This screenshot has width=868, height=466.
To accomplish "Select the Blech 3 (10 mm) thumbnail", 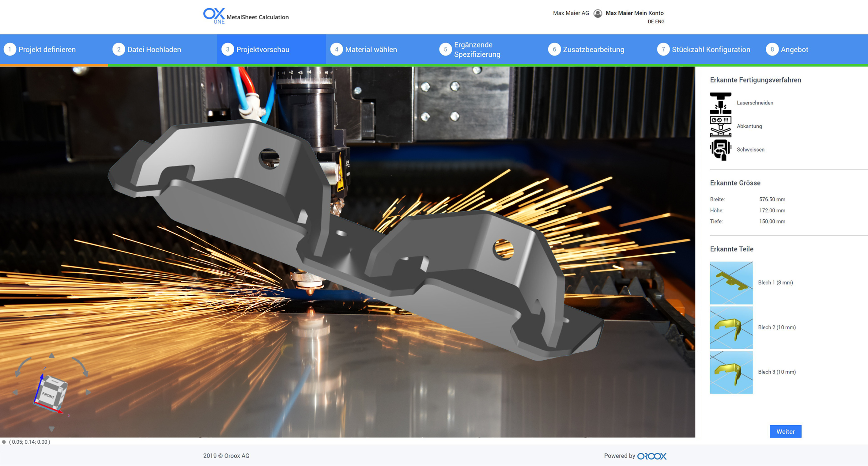I will point(731,372).
